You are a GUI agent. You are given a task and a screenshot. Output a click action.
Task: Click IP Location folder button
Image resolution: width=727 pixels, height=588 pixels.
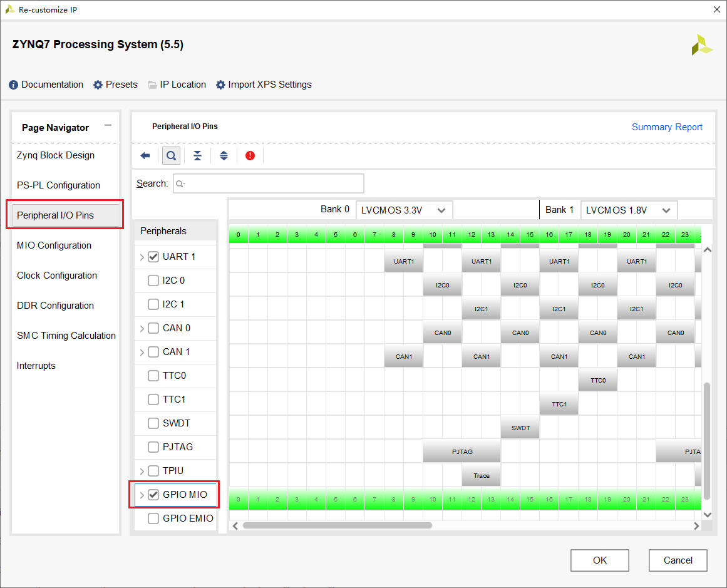(x=177, y=85)
